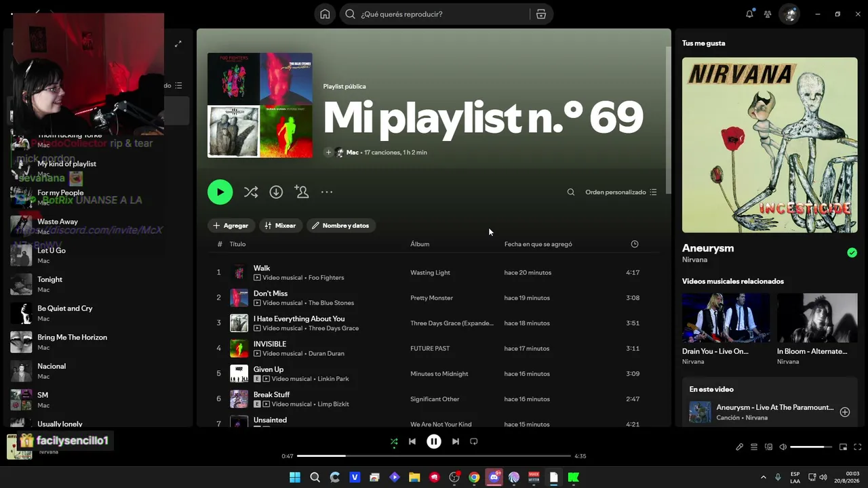Select the track Don't Miss
The width and height of the screenshot is (868, 488).
tap(434, 298)
